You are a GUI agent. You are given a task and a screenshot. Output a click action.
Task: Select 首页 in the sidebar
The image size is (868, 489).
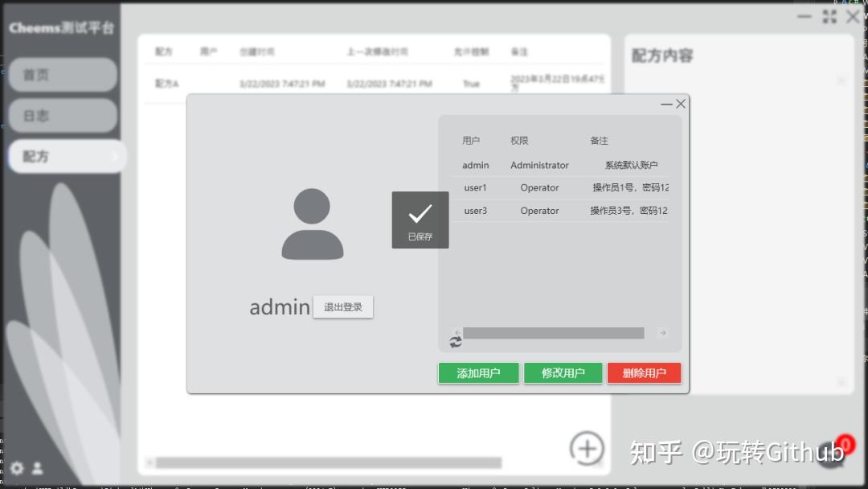click(x=62, y=75)
